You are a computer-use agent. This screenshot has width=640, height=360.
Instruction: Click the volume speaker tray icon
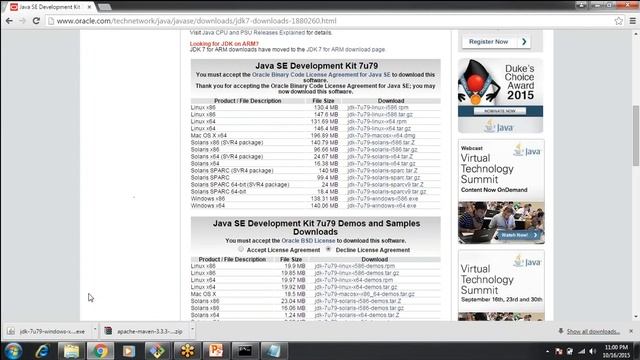(593, 351)
